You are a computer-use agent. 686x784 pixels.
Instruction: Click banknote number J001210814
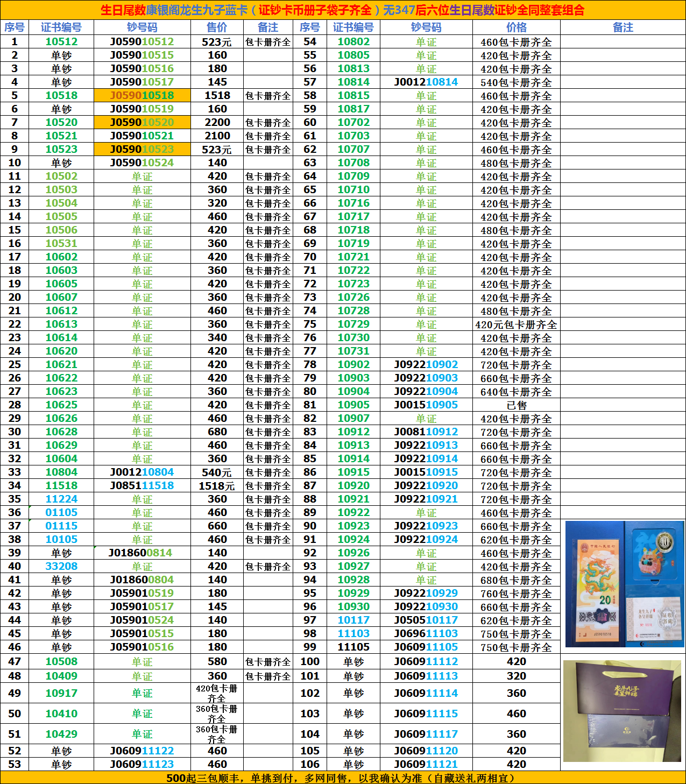[x=426, y=82]
